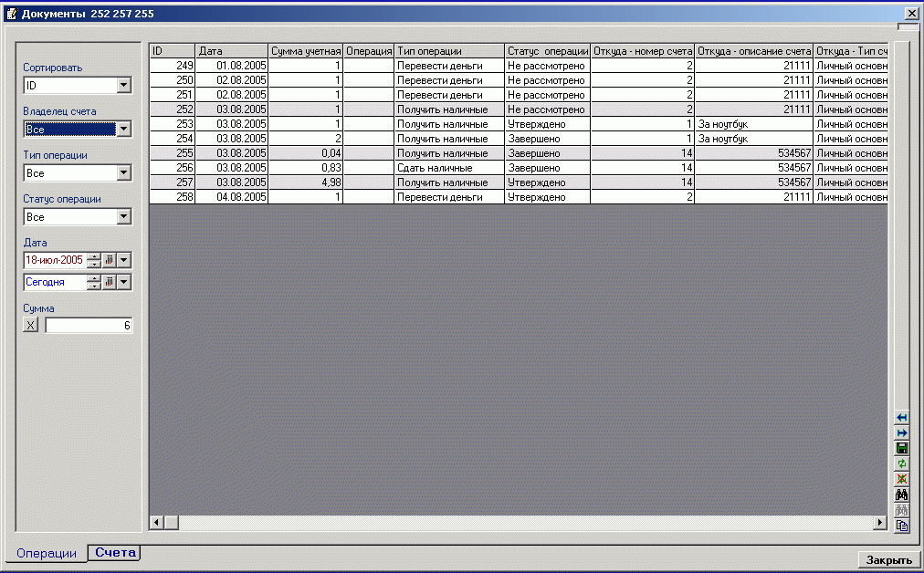Open the Сортировать dropdown
The image size is (924, 573).
(x=123, y=85)
